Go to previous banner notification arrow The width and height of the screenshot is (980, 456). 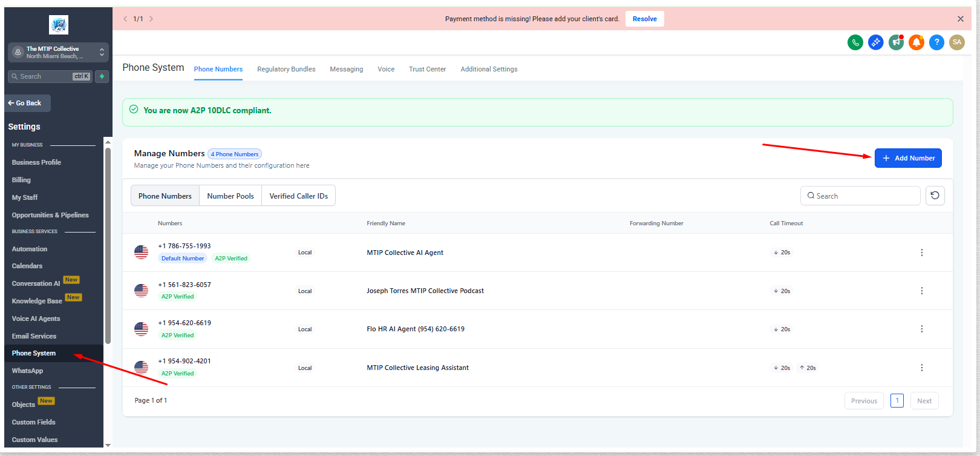125,19
